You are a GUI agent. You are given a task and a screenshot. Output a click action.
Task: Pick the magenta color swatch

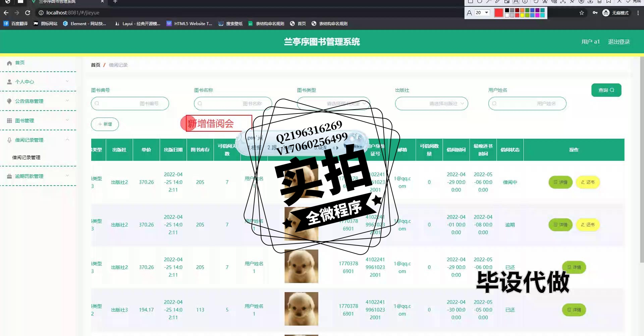(x=537, y=15)
